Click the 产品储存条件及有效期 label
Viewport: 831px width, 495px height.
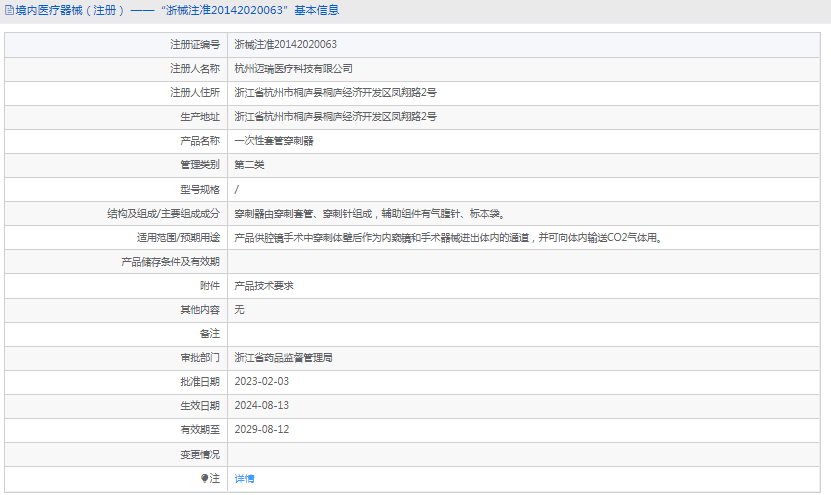pos(171,262)
